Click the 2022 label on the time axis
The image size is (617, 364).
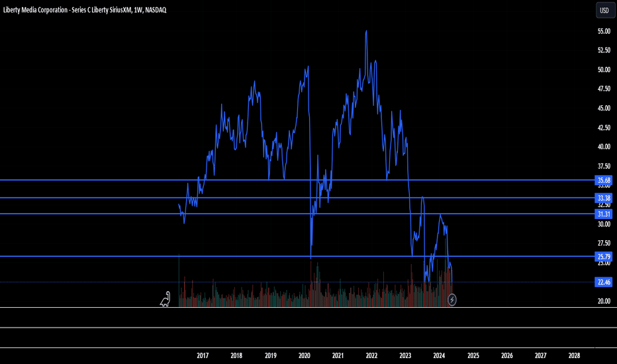[x=371, y=355]
